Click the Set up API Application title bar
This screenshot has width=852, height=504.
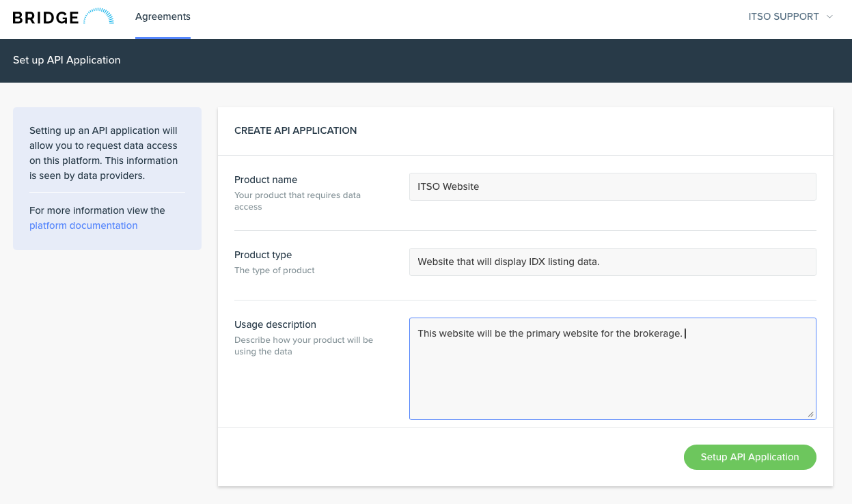[x=66, y=60]
